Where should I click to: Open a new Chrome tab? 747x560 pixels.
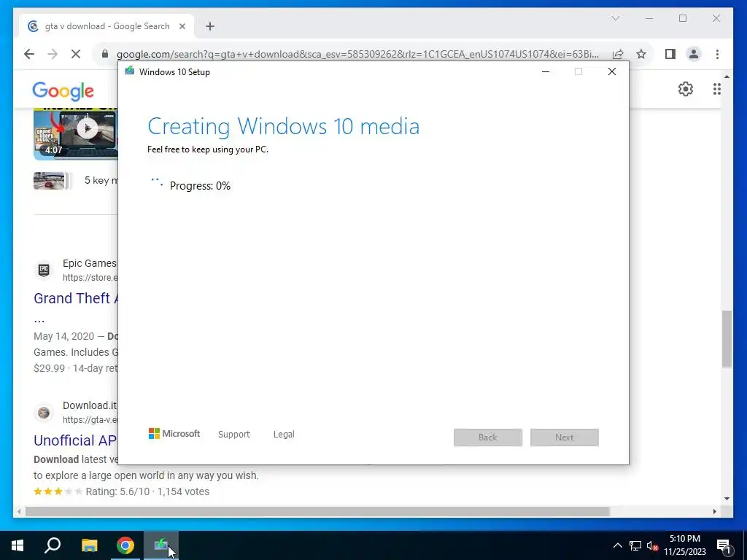[x=210, y=27]
